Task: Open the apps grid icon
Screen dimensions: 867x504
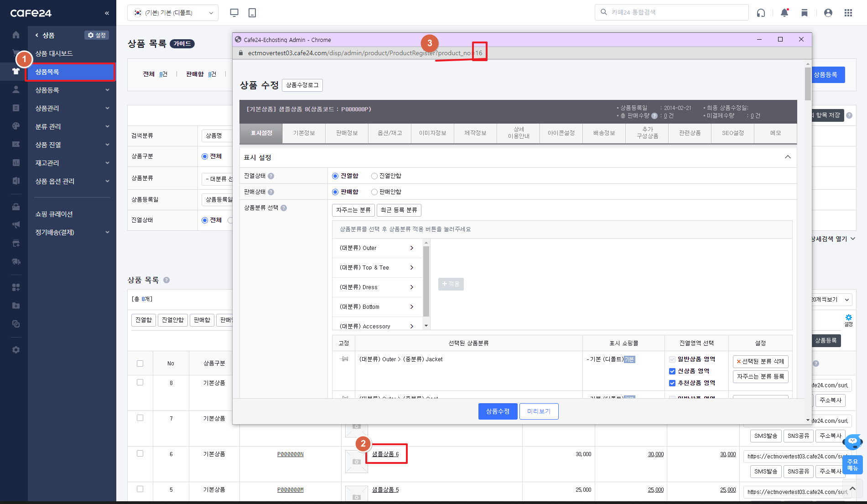Action: pyautogui.click(x=848, y=13)
